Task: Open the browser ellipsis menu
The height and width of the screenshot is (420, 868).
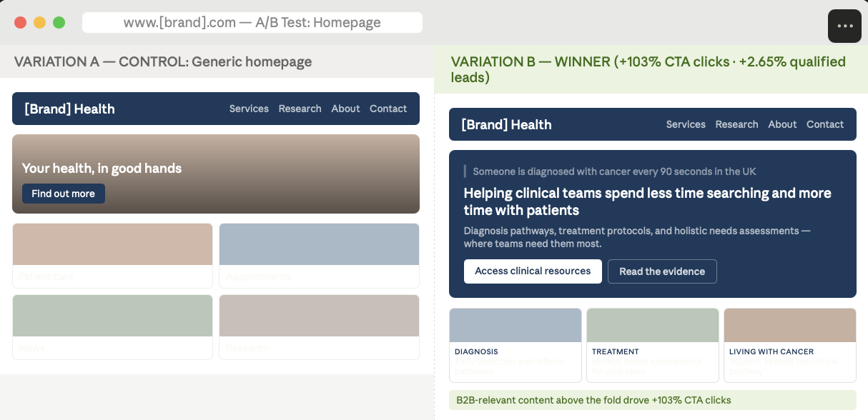Action: pos(844,26)
